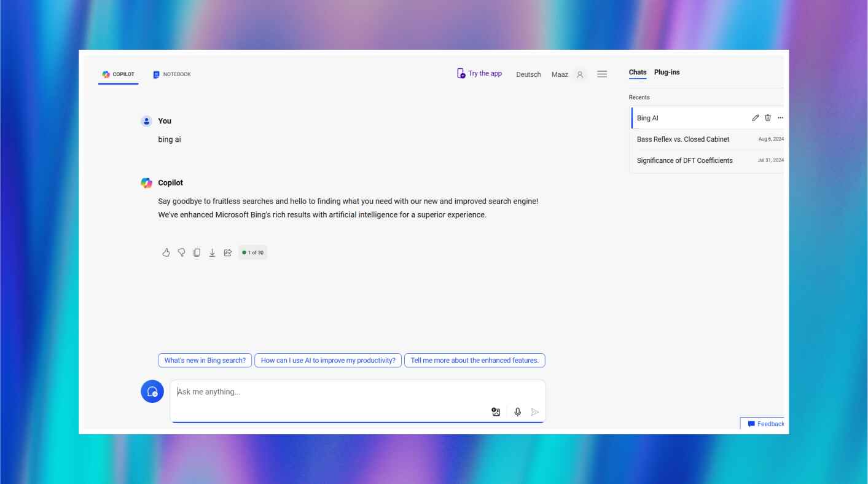Click the You avatar icon
This screenshot has height=484, width=868.
point(146,121)
